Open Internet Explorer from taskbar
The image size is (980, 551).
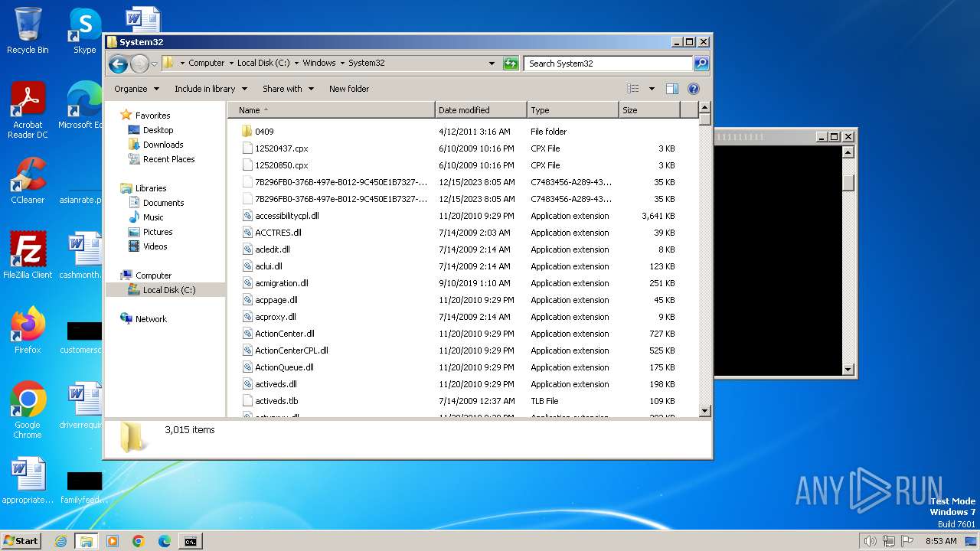coord(60,541)
